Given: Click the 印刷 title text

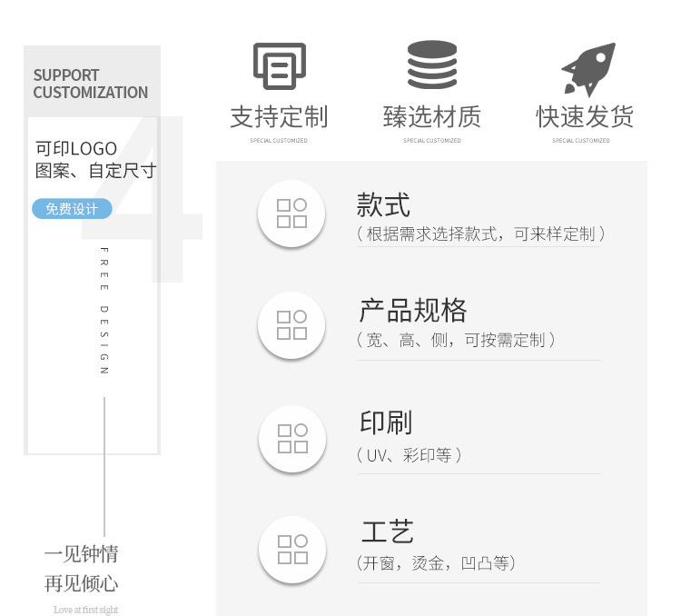Looking at the screenshot, I should (x=386, y=423).
